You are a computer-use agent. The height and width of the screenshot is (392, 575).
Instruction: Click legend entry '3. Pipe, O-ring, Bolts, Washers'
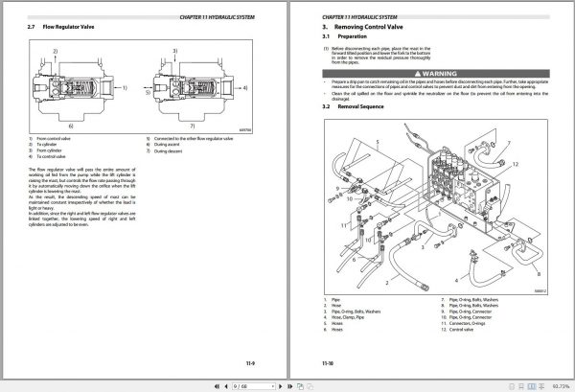coord(352,311)
